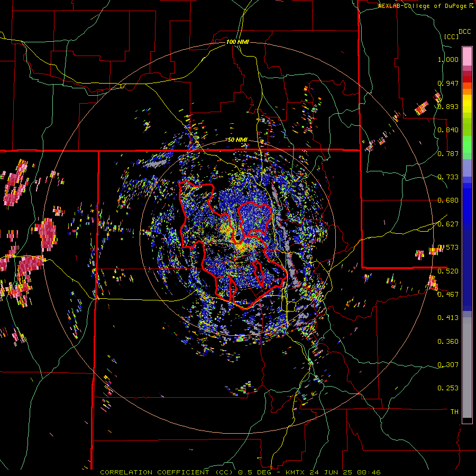The image size is (476, 476).
Task: Click the 0.680 scale value
Action: [448, 200]
